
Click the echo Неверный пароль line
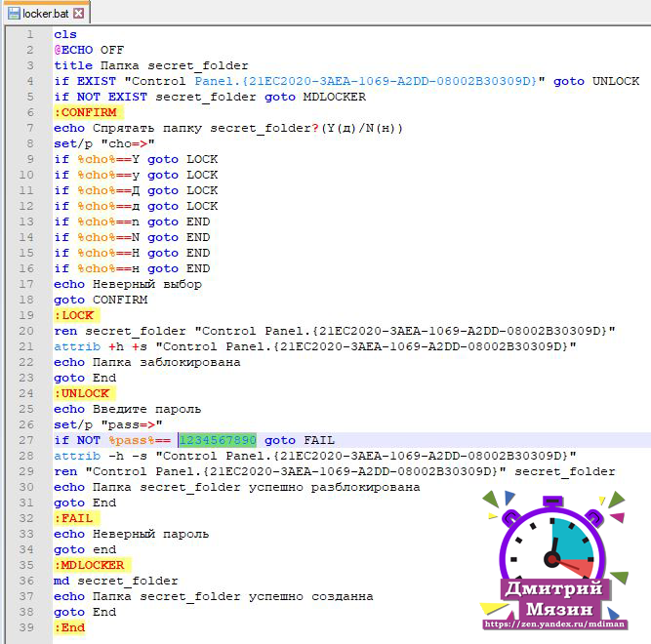pyautogui.click(x=131, y=534)
